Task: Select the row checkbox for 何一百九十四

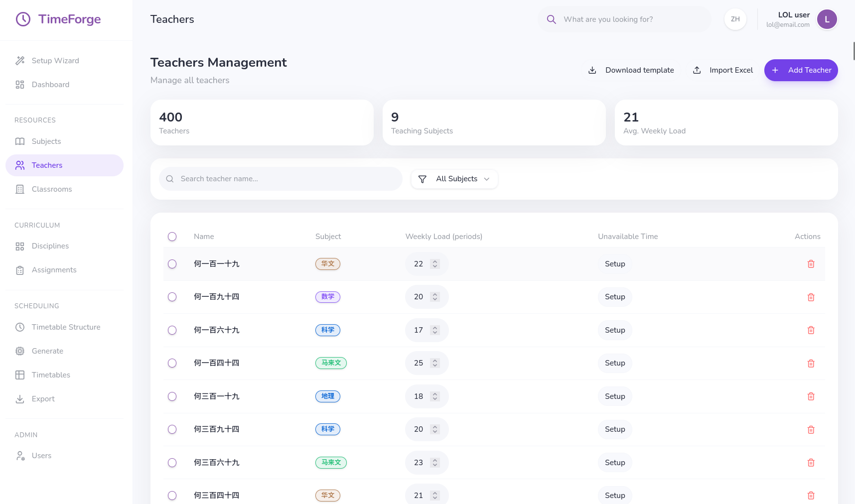Action: (172, 297)
